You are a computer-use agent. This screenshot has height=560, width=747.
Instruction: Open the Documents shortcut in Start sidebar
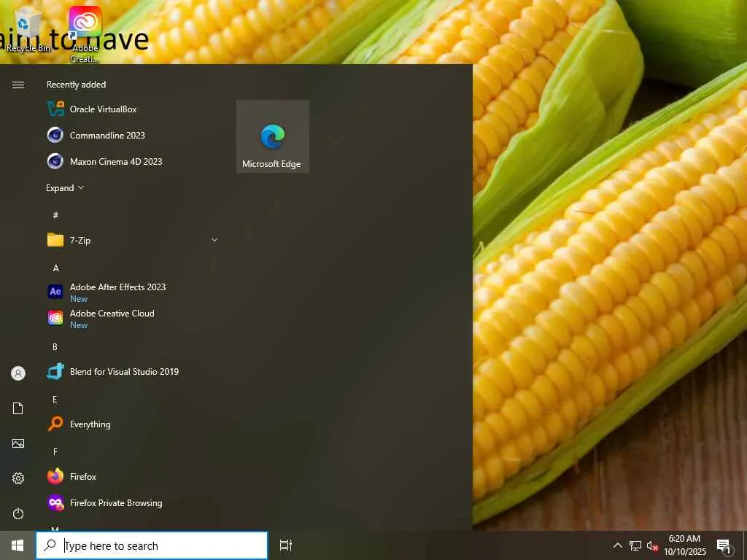[18, 408]
